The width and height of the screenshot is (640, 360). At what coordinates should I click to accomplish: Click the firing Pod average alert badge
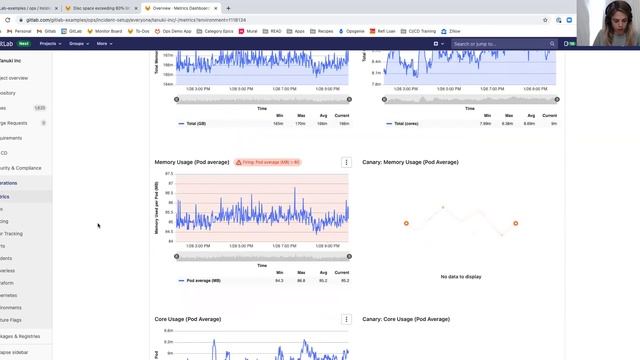[267, 162]
